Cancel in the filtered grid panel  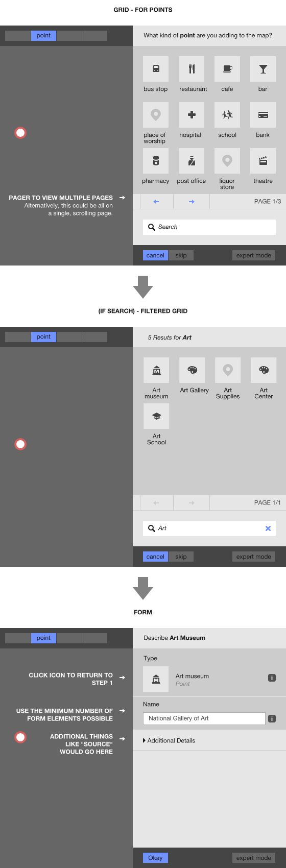tap(155, 557)
